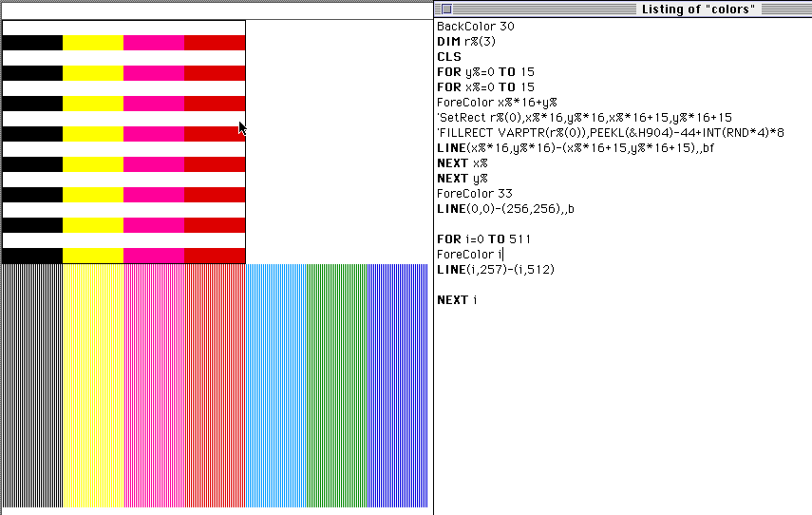Click the black bar in the bottom row
The height and width of the screenshot is (515, 812).
click(32, 256)
